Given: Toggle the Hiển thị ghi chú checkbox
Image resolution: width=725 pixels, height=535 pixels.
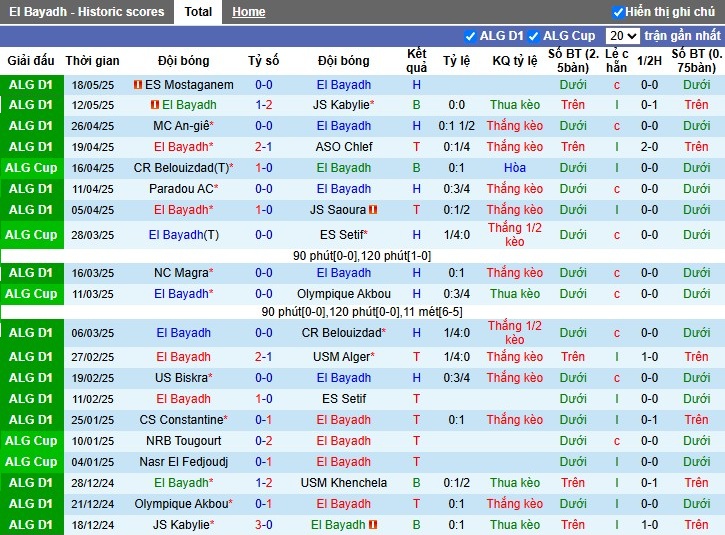Looking at the screenshot, I should tap(618, 12).
